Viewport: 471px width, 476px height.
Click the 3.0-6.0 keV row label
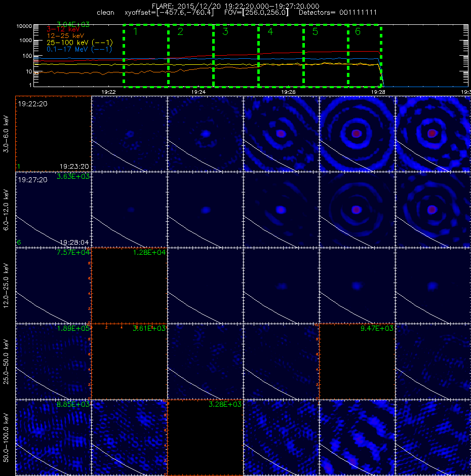pyautogui.click(x=6, y=134)
